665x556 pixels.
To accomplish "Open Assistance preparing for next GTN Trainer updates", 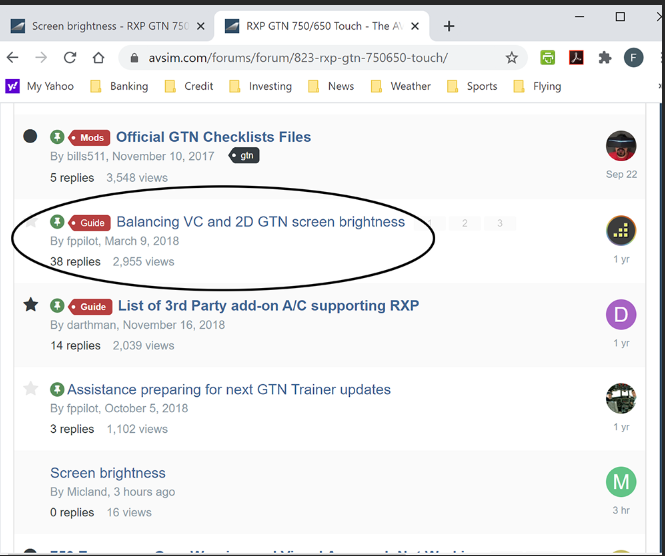I will 229,389.
